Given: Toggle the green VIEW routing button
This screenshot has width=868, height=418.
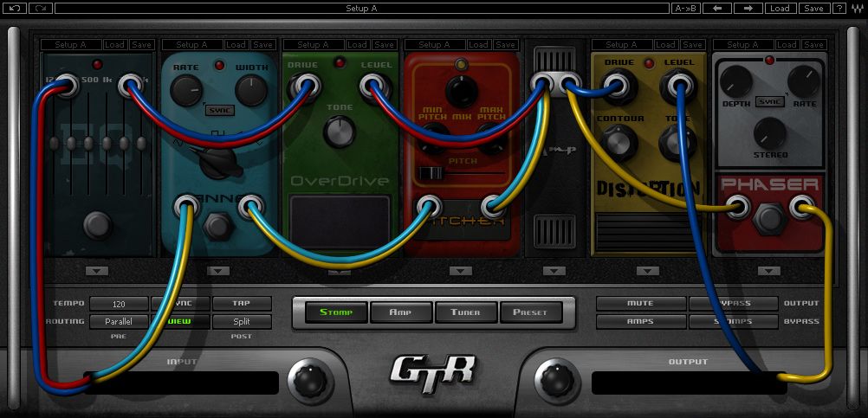Looking at the screenshot, I should pos(180,321).
